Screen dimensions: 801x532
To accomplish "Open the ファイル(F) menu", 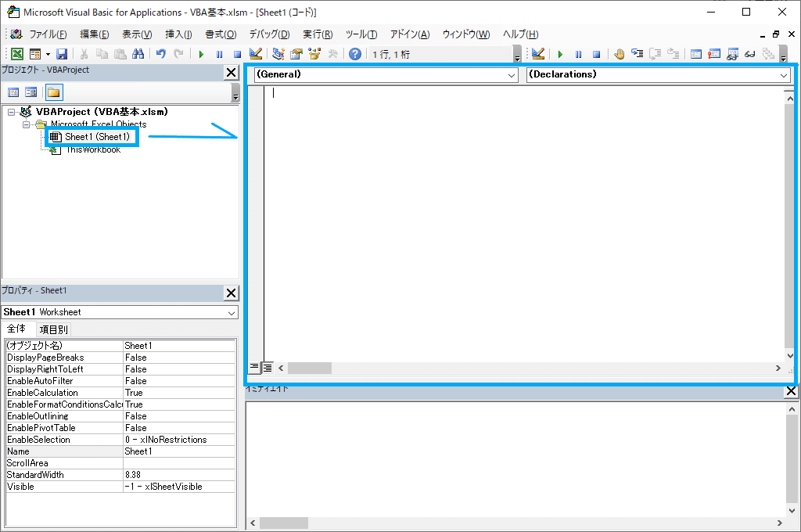I will 48,34.
